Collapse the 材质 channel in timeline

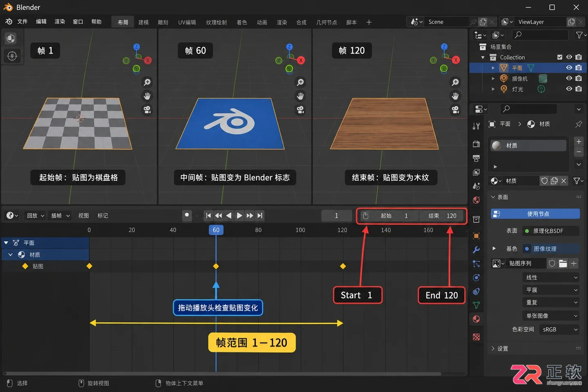coord(11,255)
